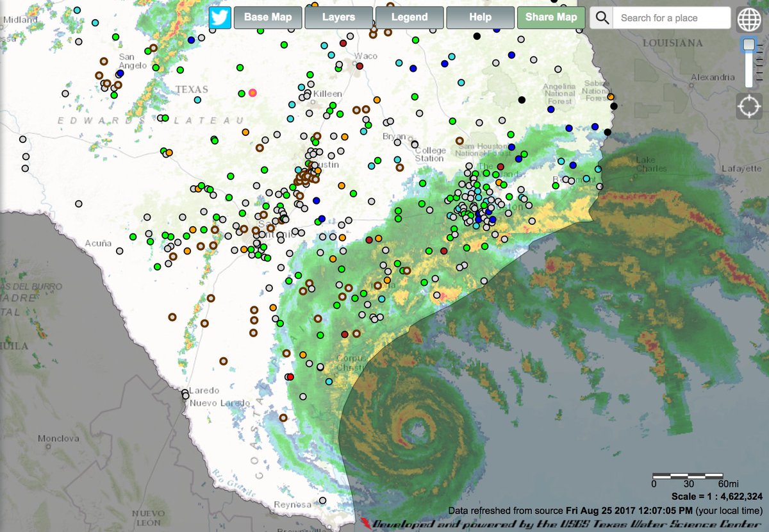The image size is (769, 532).
Task: Select the pink gauge marker east of TEXAS label
Action: 252,93
